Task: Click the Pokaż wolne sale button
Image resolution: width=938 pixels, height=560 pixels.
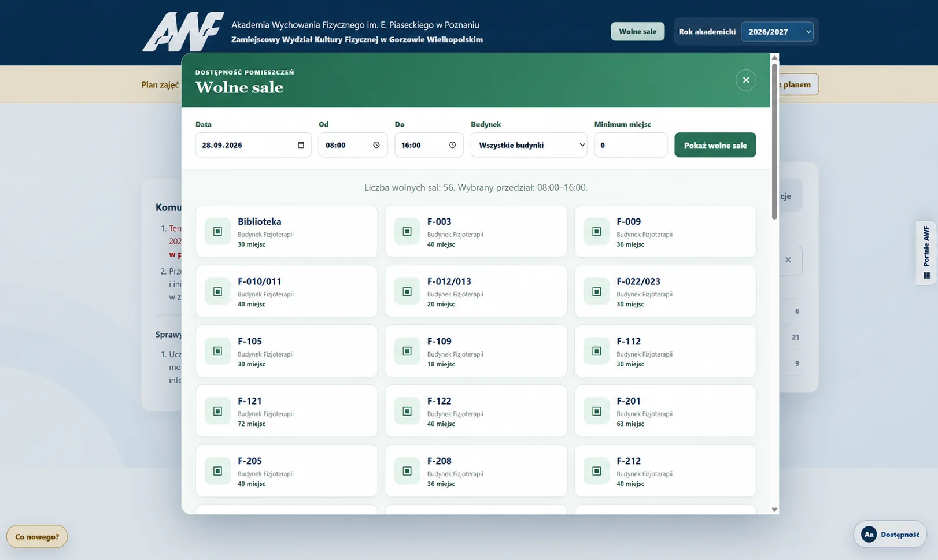Action: click(715, 145)
